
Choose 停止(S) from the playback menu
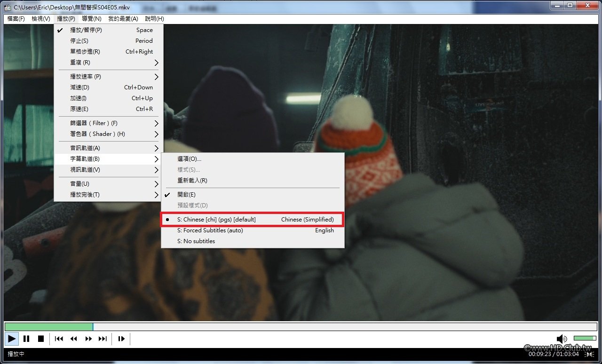coord(109,41)
